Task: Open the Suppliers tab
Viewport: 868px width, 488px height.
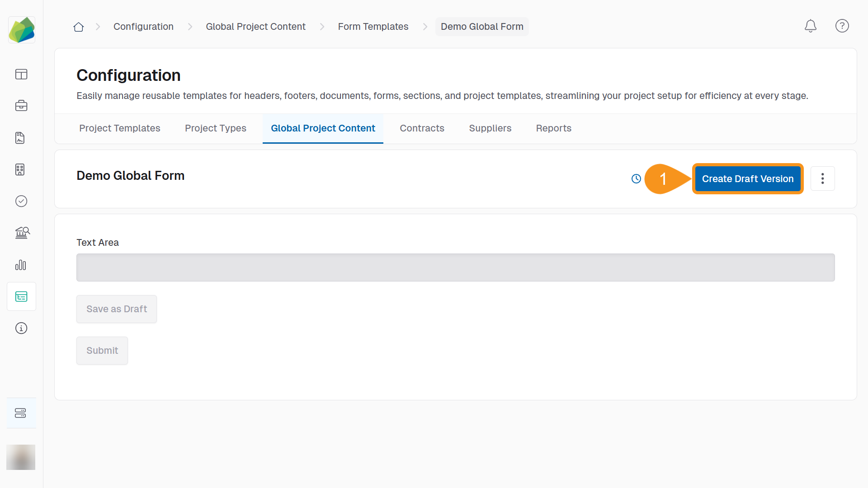Action: click(490, 128)
